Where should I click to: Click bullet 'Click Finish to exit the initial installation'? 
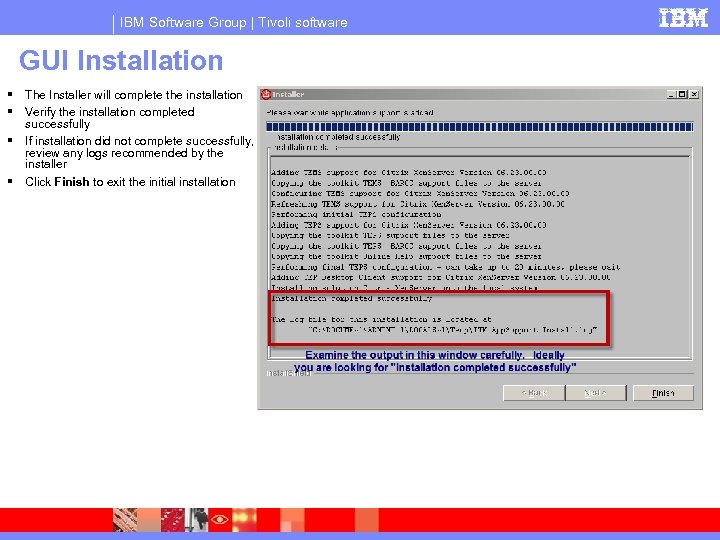point(130,182)
